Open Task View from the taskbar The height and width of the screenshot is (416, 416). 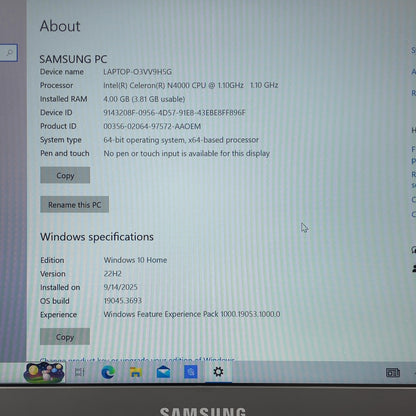click(x=80, y=372)
